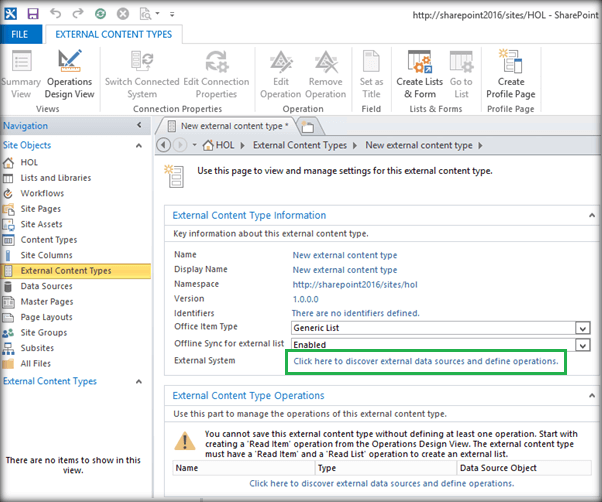Open Office Item Type dropdown
This screenshot has width=602, height=502.
pyautogui.click(x=582, y=328)
